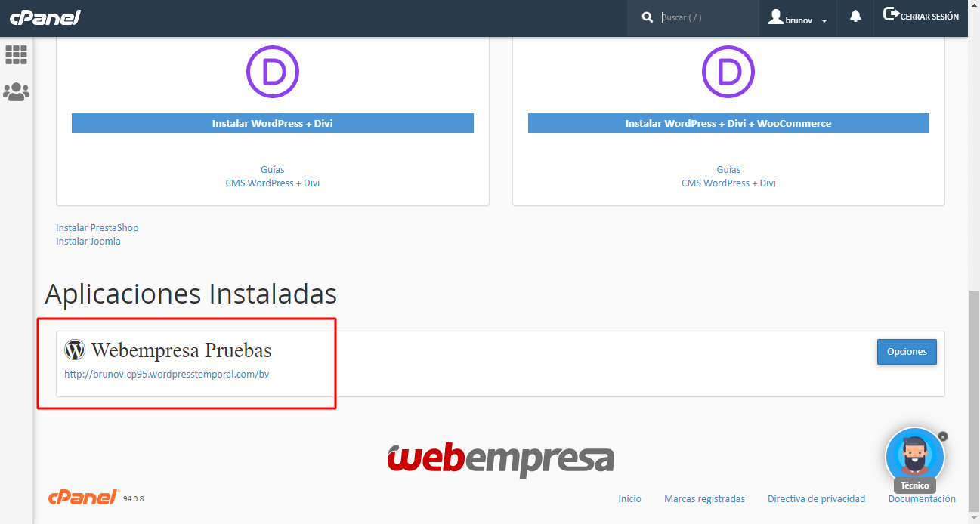980x524 pixels.
Task: Open the notifications bell
Action: click(855, 17)
